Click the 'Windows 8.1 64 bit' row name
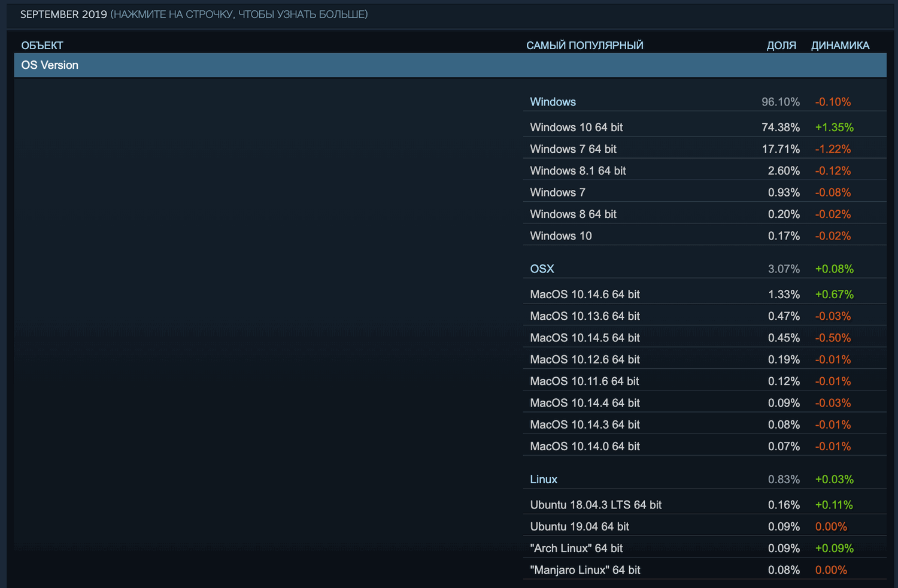 (578, 171)
